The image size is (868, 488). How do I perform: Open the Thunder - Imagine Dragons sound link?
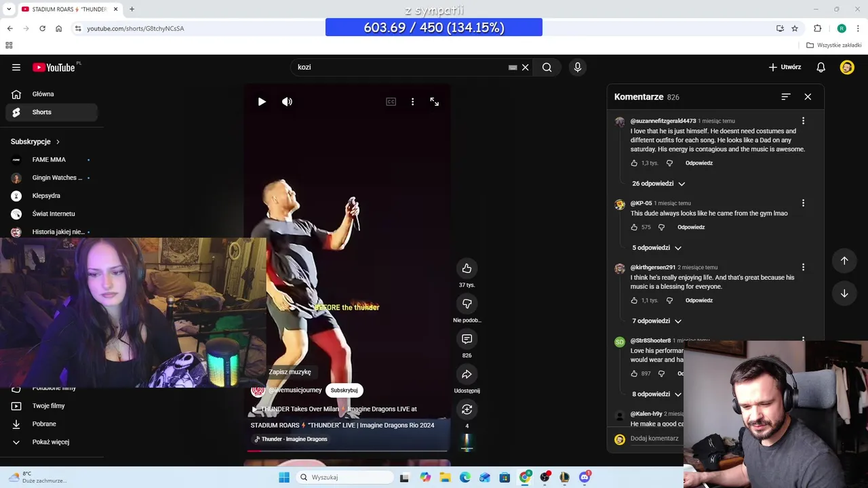coord(290,439)
